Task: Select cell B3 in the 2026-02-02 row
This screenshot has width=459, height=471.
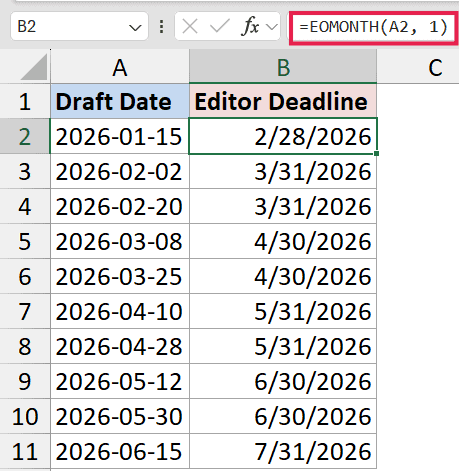Action: click(283, 171)
